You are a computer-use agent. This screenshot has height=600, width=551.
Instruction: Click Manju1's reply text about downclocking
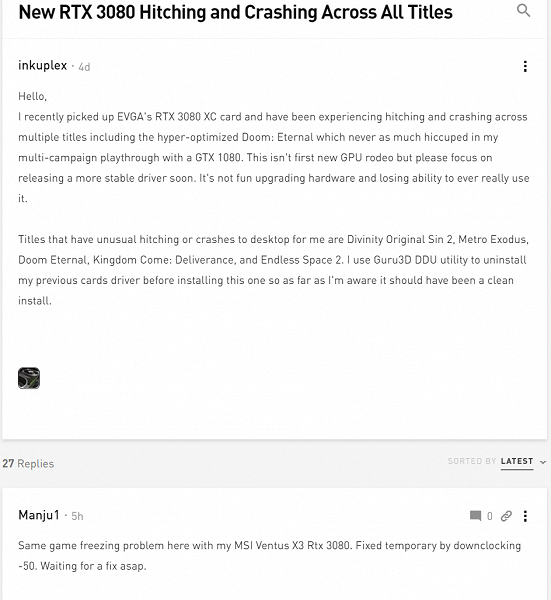[269, 555]
